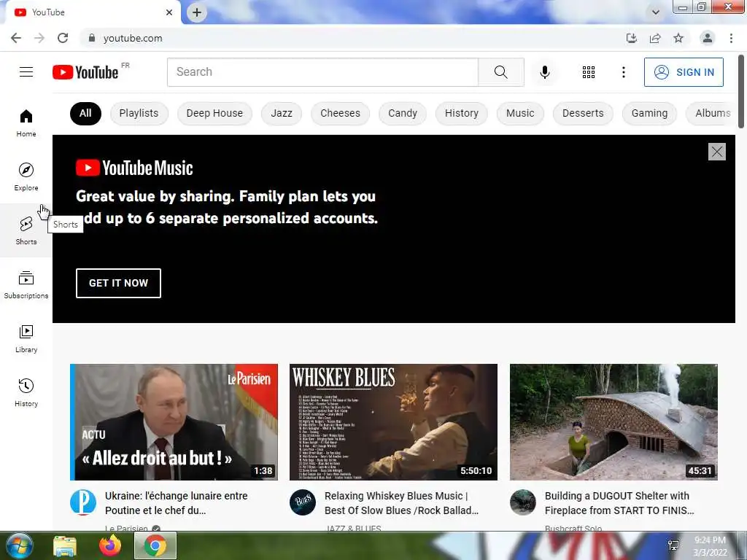
Task: Filter by Jazz chip
Action: pyautogui.click(x=282, y=113)
